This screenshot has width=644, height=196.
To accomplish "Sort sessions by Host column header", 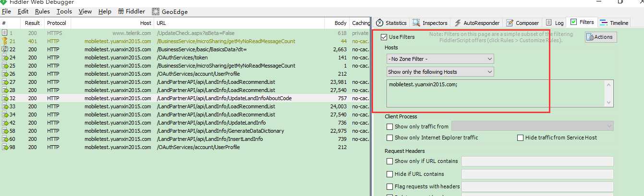I will 112,23.
